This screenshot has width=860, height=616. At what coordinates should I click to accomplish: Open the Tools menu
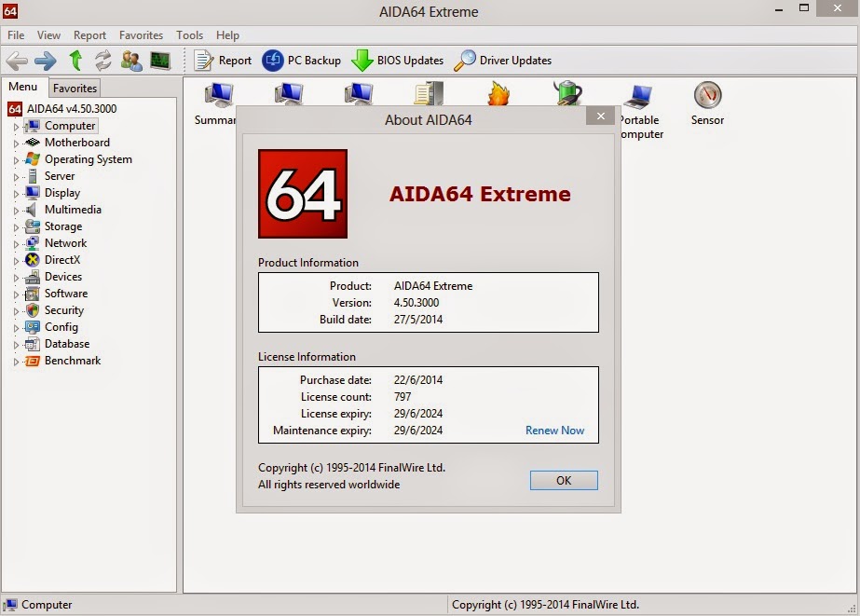[x=190, y=35]
